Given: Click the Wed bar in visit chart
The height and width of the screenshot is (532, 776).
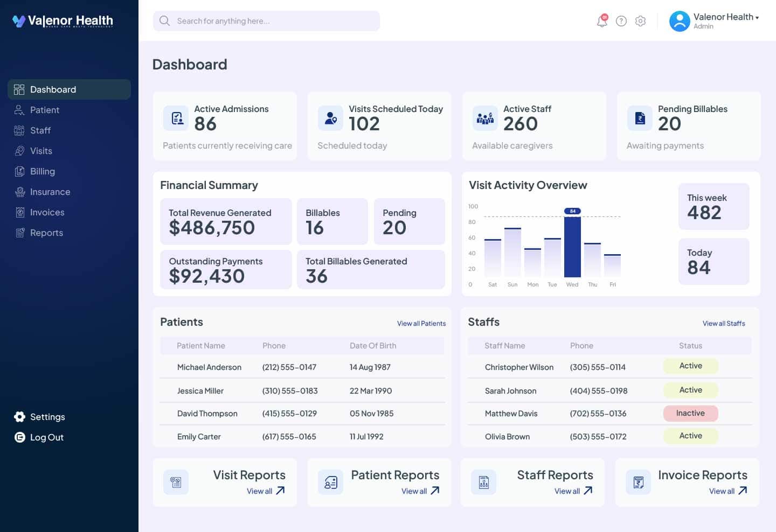Looking at the screenshot, I should [572, 247].
